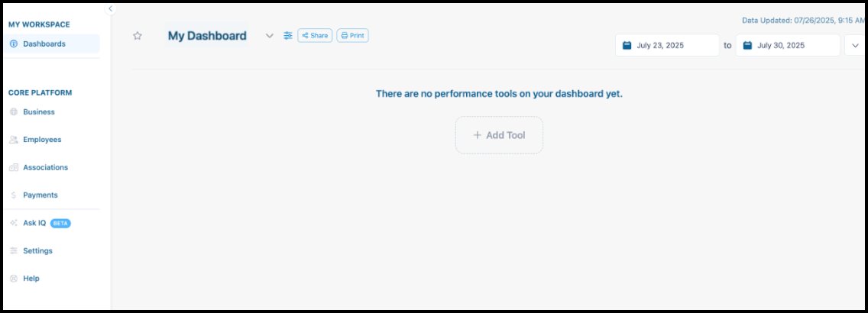Launch Ask IQ beta feature
The width and height of the screenshot is (868, 313).
coord(34,223)
